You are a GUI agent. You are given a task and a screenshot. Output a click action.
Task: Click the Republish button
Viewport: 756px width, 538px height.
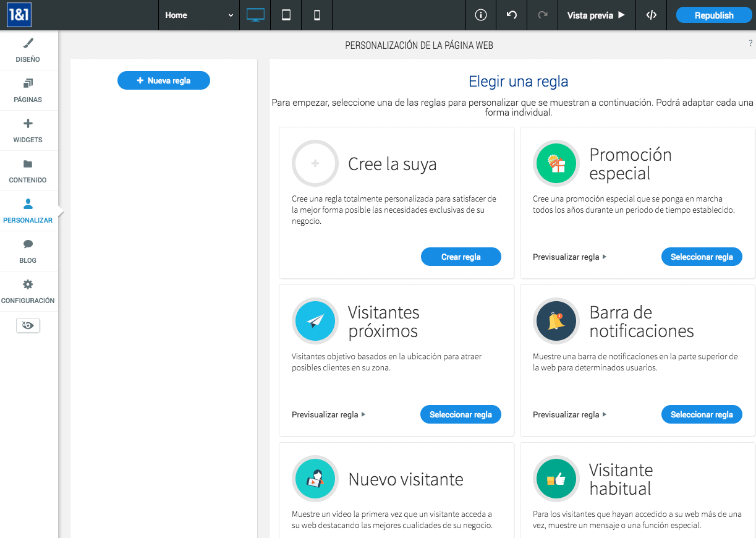coord(714,15)
